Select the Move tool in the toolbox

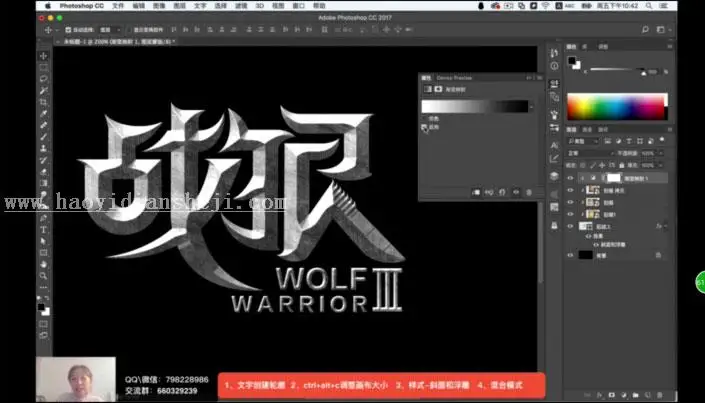pyautogui.click(x=44, y=56)
